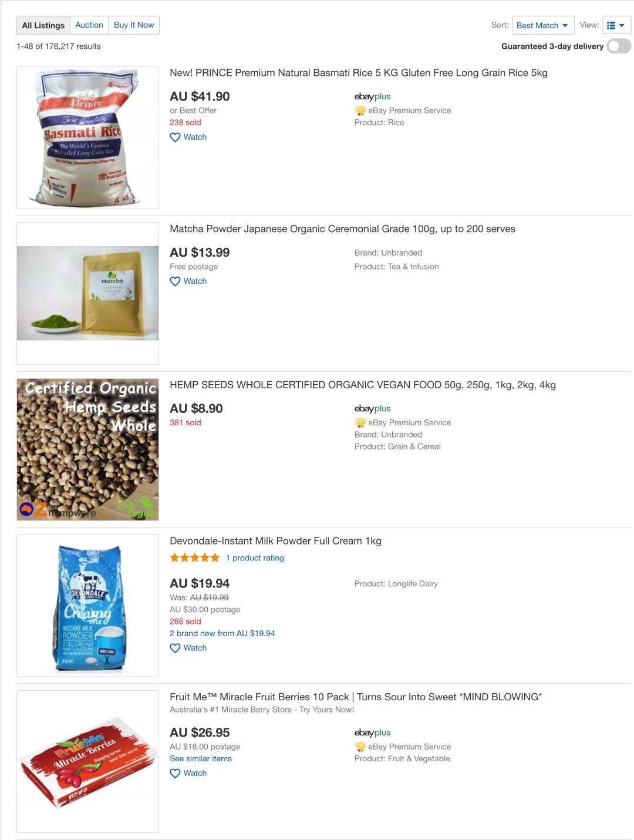This screenshot has width=634, height=840.
Task: Click eBay Premium Service badge on Hemp Seeds listing
Action: pos(403,422)
